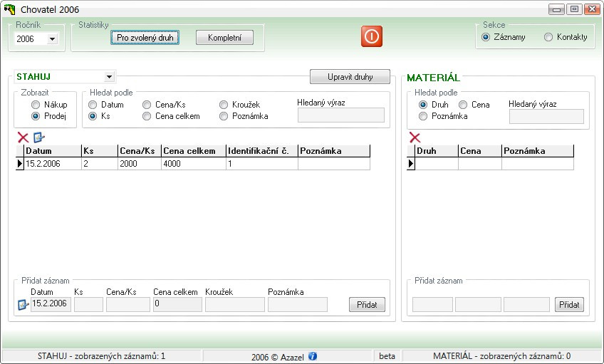Open the Ročník 2006 year dropdown
Screen dimensions: 604x364
pyautogui.click(x=53, y=39)
